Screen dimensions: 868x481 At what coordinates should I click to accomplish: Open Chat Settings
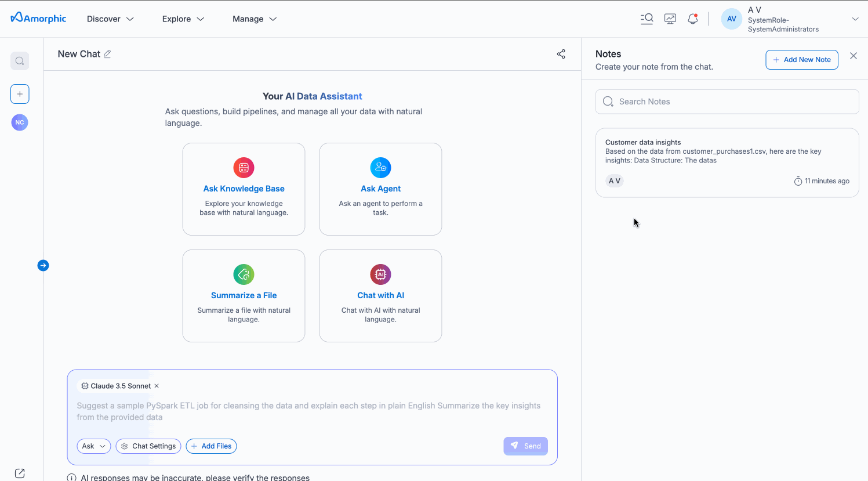pyautogui.click(x=148, y=446)
